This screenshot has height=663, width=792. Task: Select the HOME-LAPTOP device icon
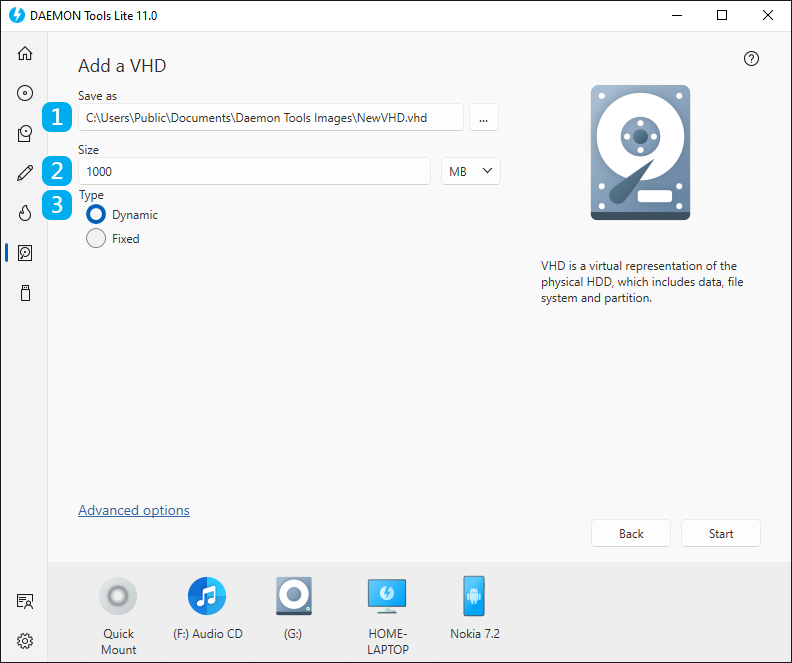pos(387,596)
